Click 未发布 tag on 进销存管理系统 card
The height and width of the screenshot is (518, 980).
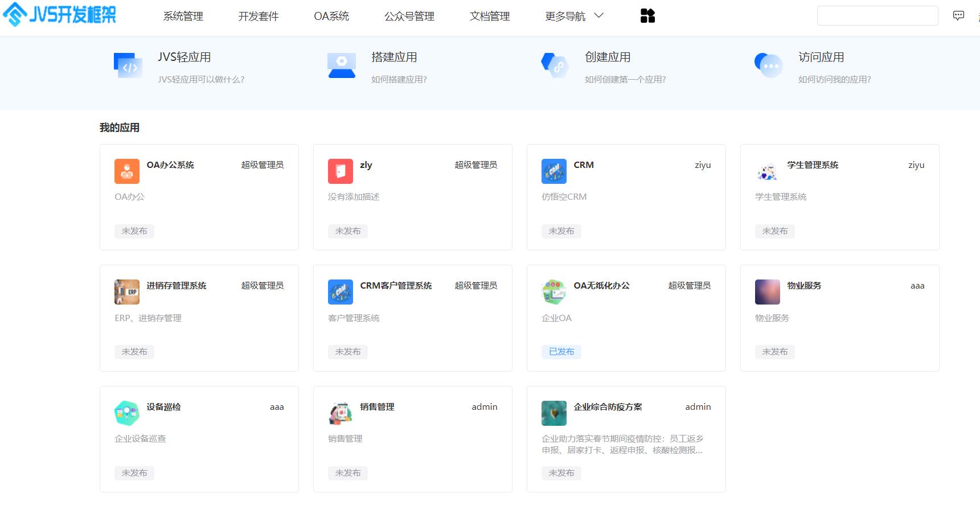[134, 352]
